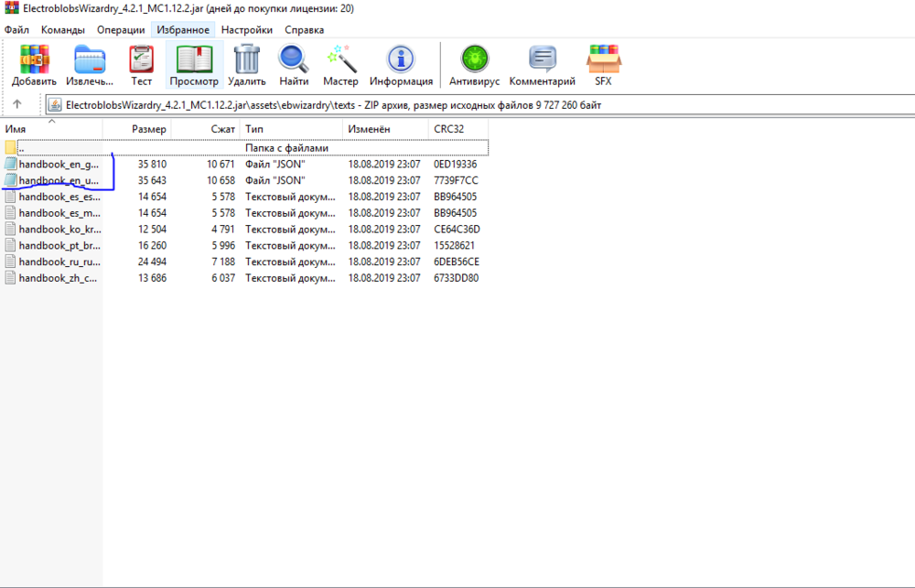Select handbook_es_m... text file icon

(10, 213)
